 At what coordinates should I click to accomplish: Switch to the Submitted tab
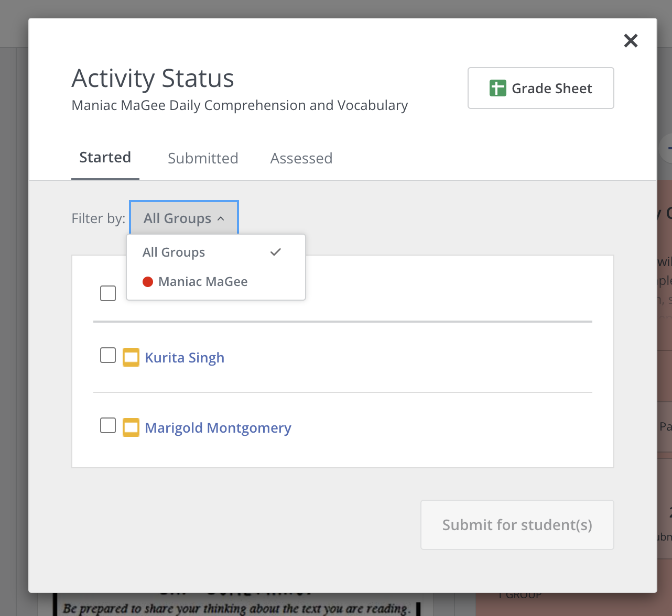203,158
